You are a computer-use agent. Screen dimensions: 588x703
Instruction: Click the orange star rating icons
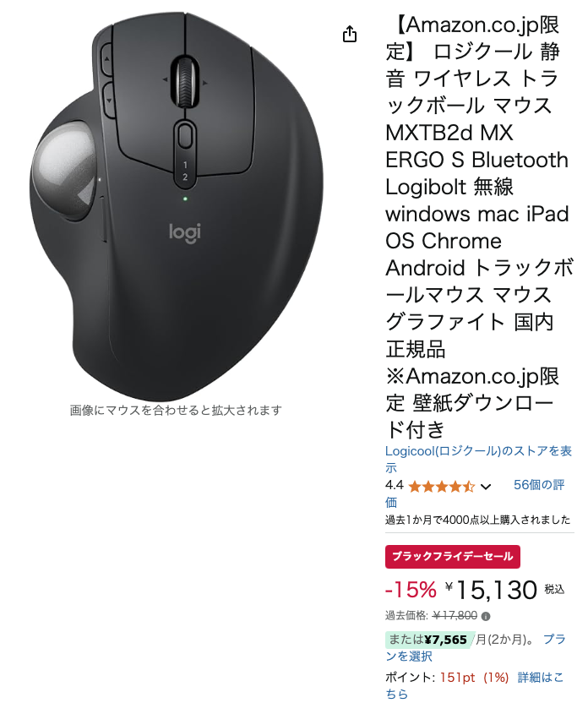tap(442, 486)
